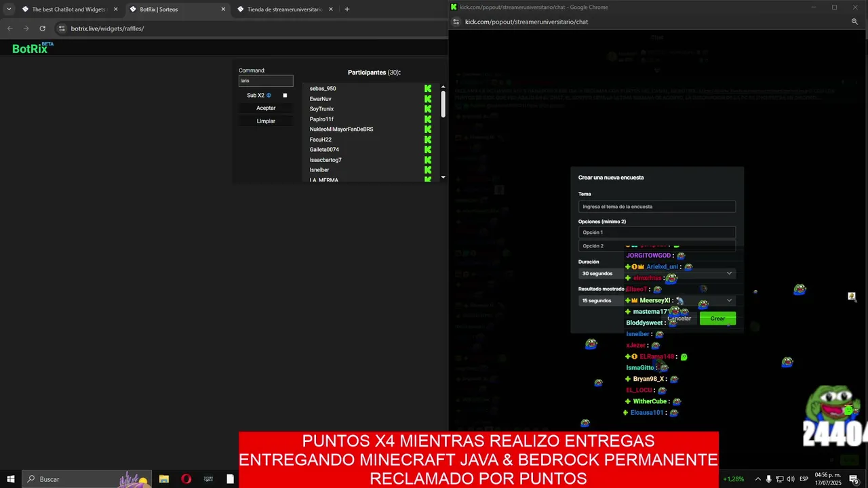
Task: Click the microphone tray icon
Action: point(769,479)
